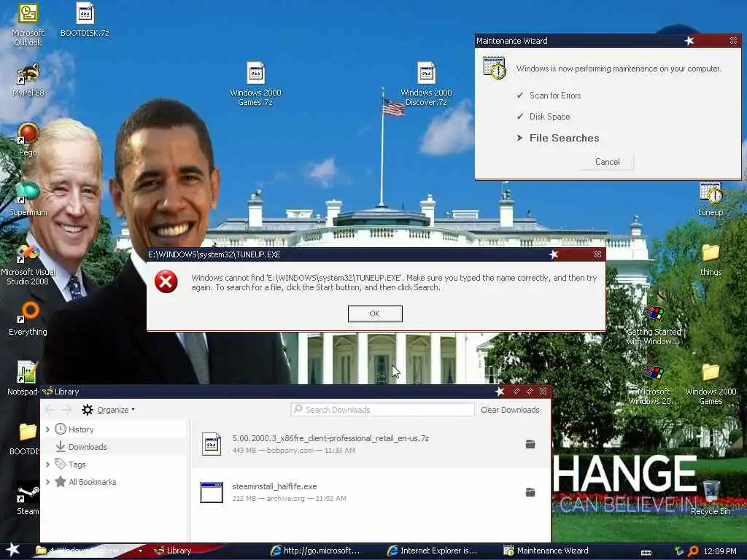Viewport: 747px width, 560px height.
Task: Open the Windows Explorer taskbar group dropdown arrow
Action: pyautogui.click(x=140, y=551)
